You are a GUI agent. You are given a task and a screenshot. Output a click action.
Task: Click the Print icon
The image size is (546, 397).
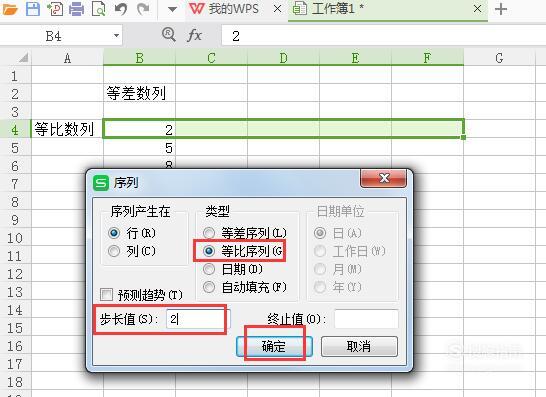click(77, 8)
